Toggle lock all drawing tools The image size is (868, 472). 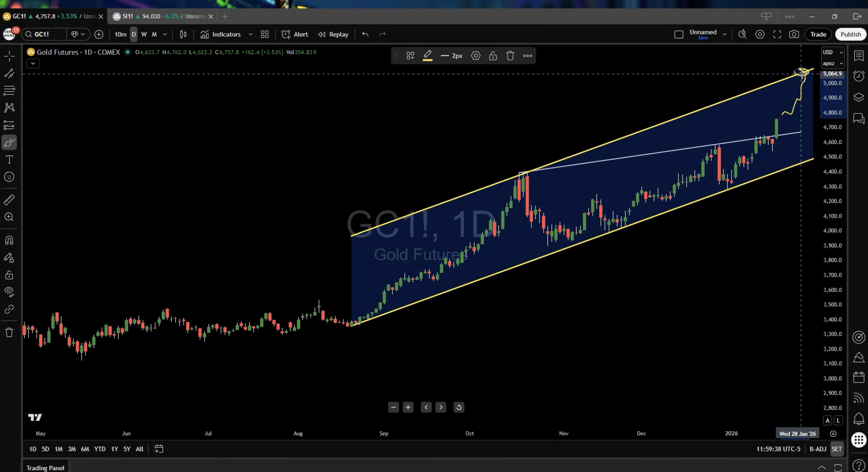(x=9, y=275)
